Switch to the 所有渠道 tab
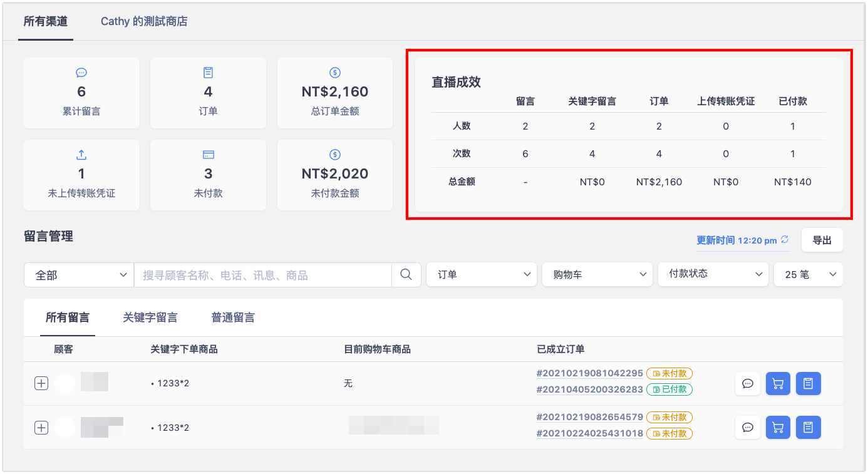The height and width of the screenshot is (474, 868). click(x=45, y=21)
